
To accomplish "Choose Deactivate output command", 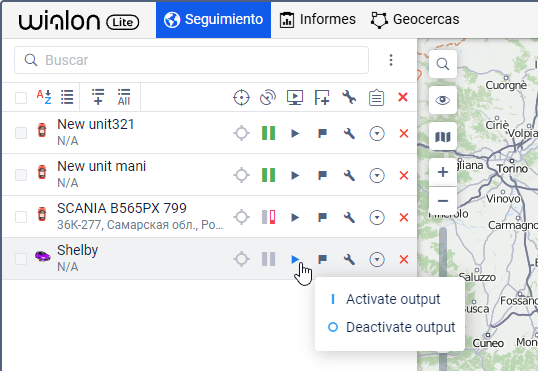I will 390,327.
